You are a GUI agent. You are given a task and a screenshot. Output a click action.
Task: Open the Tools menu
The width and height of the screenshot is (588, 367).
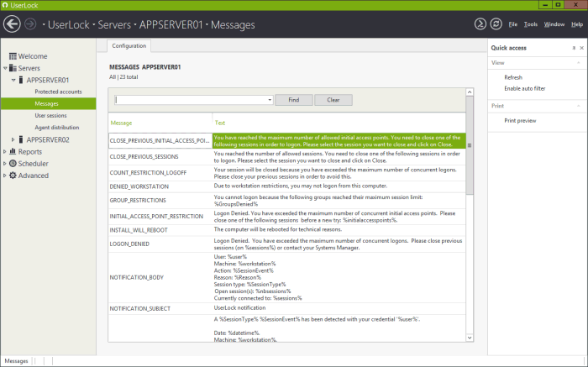pyautogui.click(x=531, y=24)
